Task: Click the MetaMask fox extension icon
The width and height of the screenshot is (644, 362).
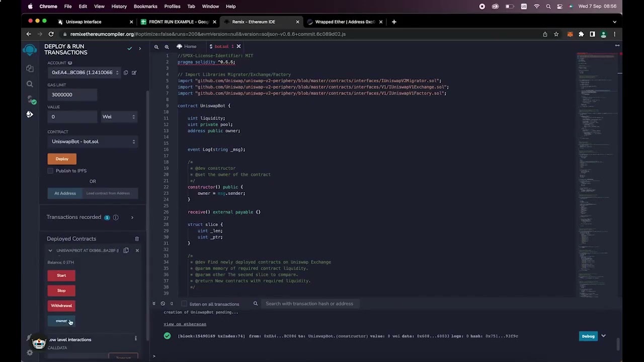Action: click(x=570, y=34)
